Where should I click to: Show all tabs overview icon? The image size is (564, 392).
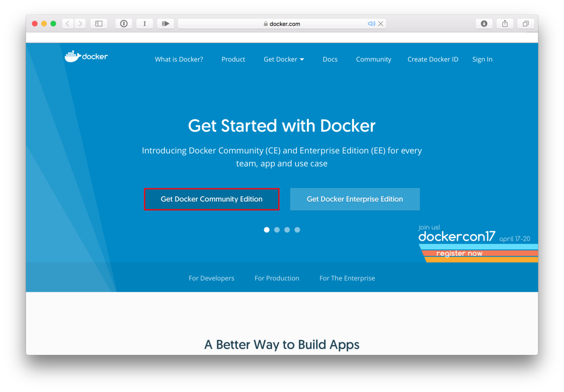click(x=526, y=24)
